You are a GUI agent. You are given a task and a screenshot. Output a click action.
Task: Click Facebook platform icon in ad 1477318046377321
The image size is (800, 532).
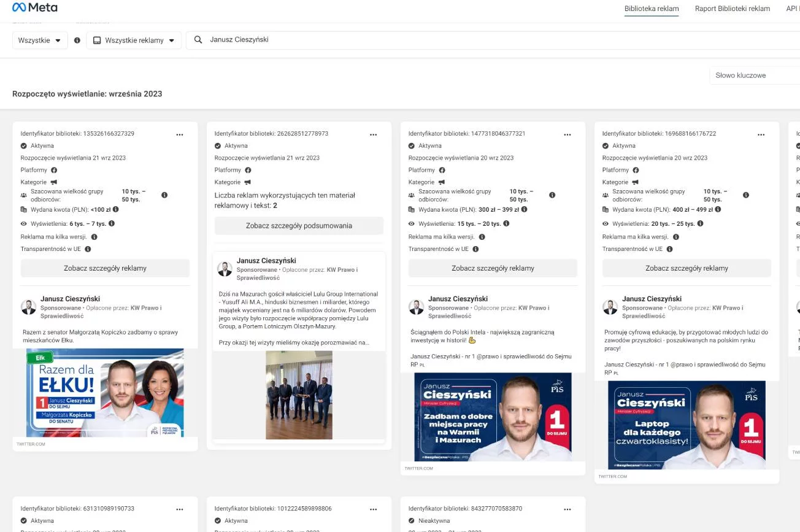click(x=442, y=170)
